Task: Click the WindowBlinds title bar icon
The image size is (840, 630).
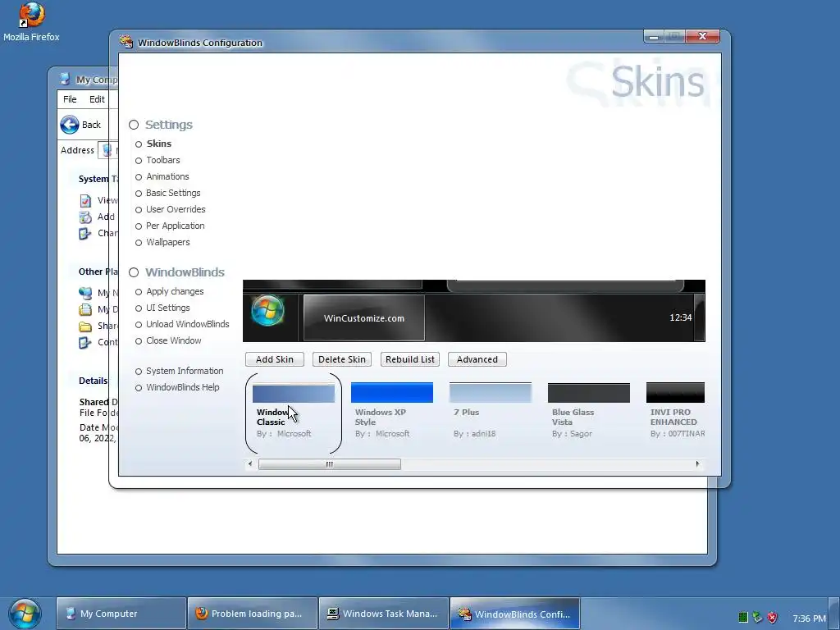Action: (126, 43)
